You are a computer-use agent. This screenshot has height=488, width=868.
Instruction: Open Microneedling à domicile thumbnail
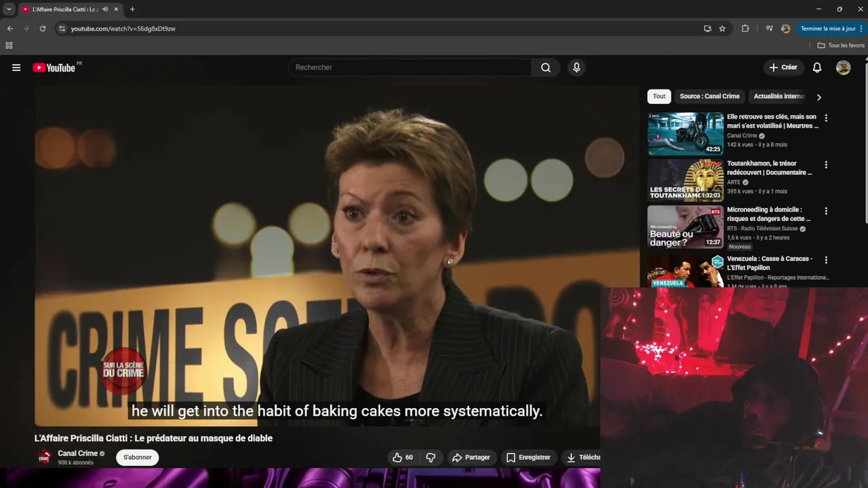685,227
